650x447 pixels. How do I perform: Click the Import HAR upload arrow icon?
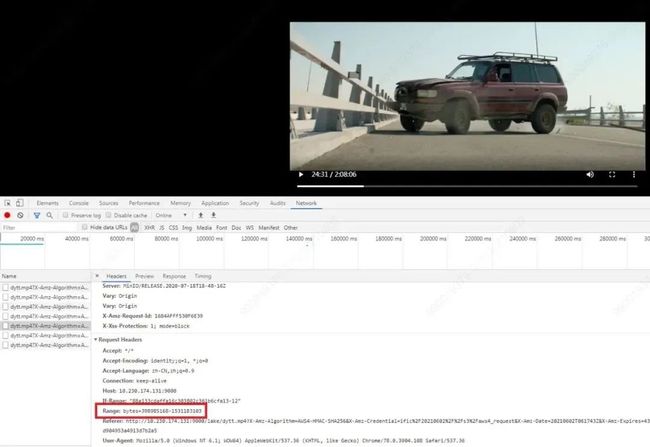pos(201,215)
